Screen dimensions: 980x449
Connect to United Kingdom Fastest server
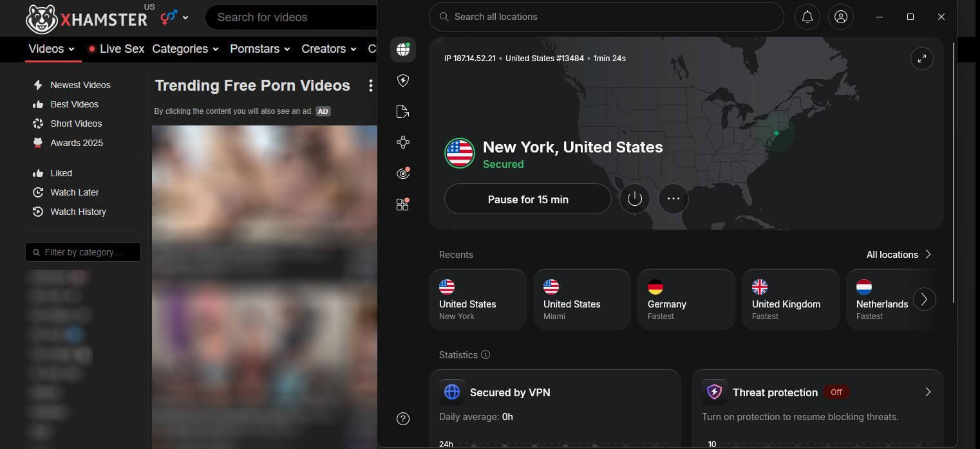click(x=791, y=300)
